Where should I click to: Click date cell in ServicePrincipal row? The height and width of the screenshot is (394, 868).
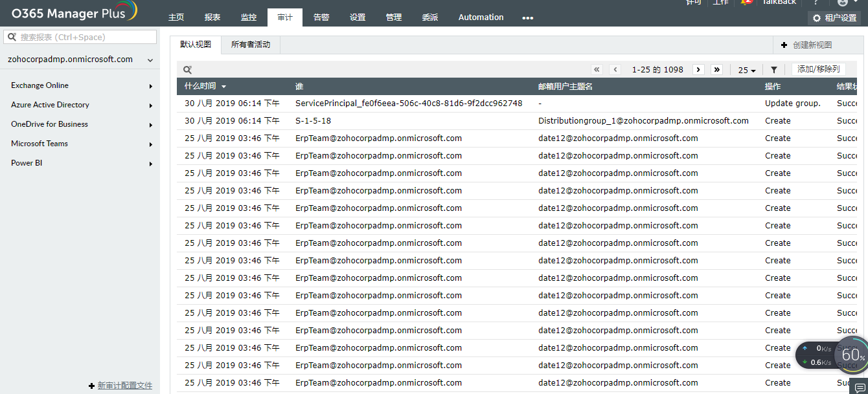coord(232,104)
